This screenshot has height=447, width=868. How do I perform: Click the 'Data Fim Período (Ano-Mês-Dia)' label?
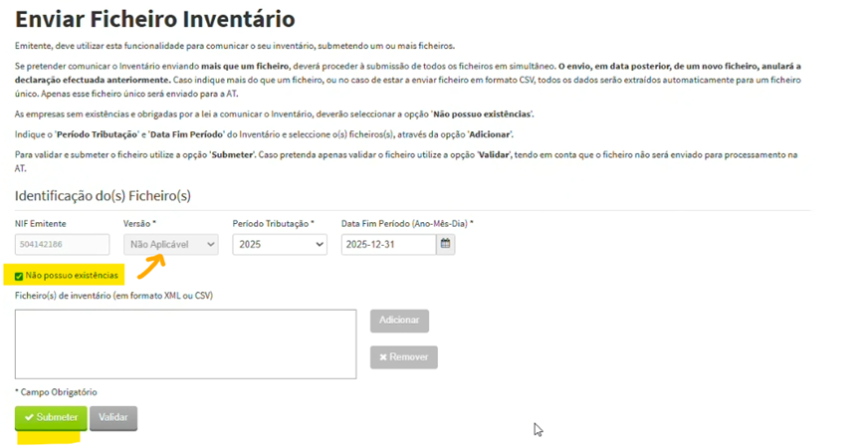click(407, 224)
